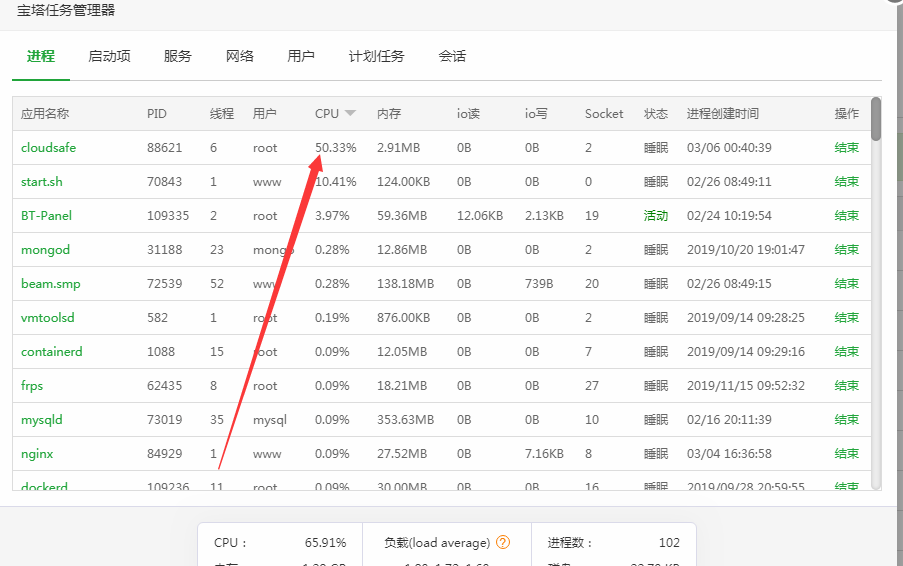The image size is (903, 566).
Task: Open the 服务 tab
Action: click(x=177, y=57)
